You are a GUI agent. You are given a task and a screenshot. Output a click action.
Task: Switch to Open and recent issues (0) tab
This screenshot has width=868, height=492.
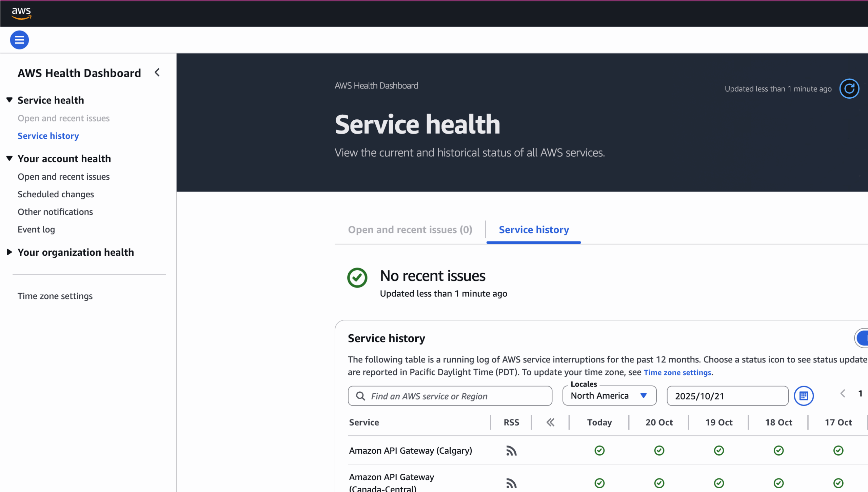tap(410, 230)
